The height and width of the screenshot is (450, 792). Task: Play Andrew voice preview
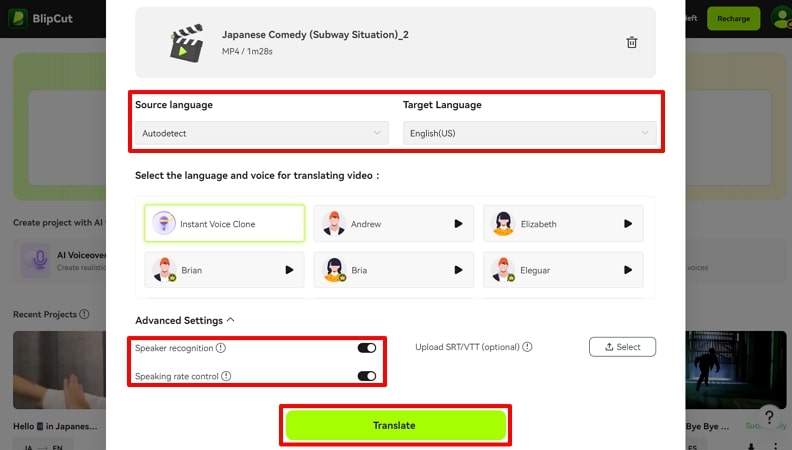click(458, 224)
